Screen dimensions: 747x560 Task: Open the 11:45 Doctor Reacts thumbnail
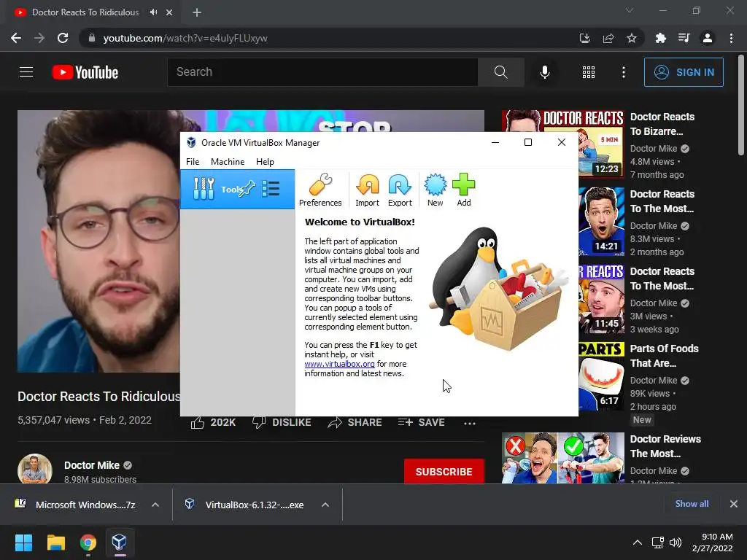click(x=602, y=299)
